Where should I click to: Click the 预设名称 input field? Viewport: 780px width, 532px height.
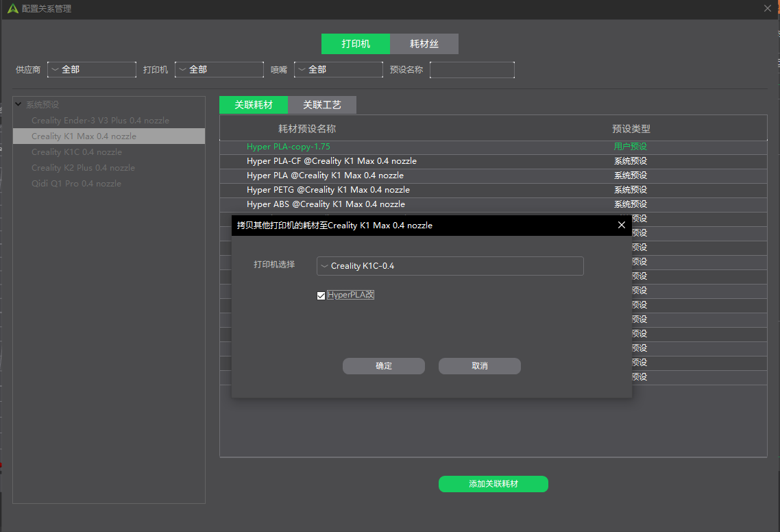[472, 70]
